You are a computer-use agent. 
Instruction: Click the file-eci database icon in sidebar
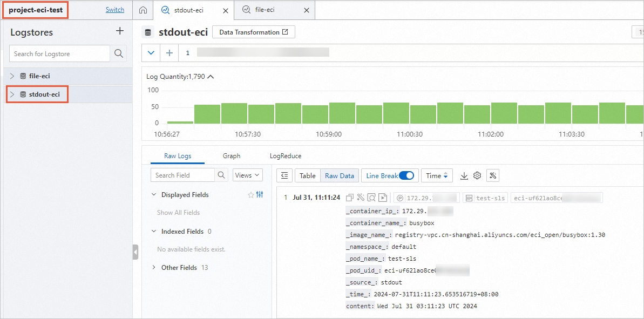[x=23, y=76]
